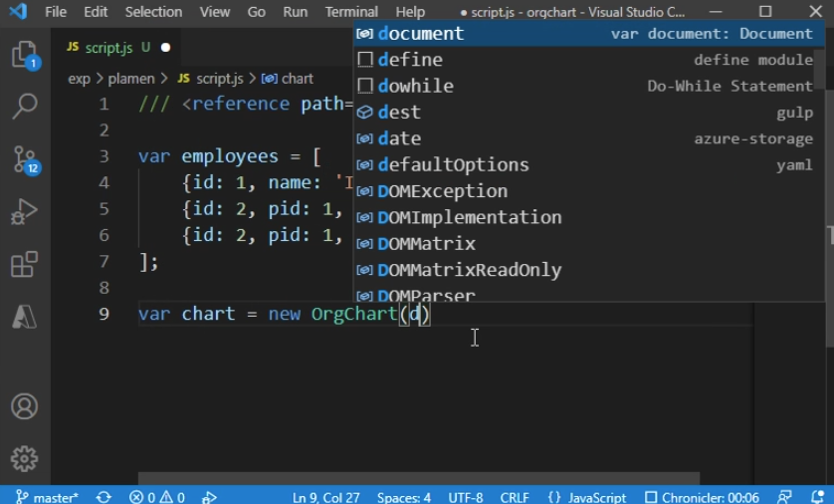This screenshot has height=504, width=834.
Task: Open the Terminal menu
Action: (x=351, y=12)
